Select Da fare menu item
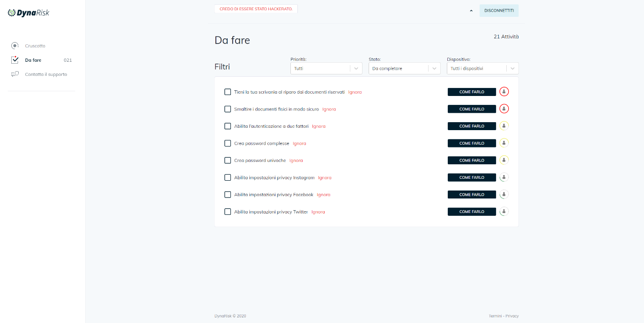 click(x=33, y=60)
